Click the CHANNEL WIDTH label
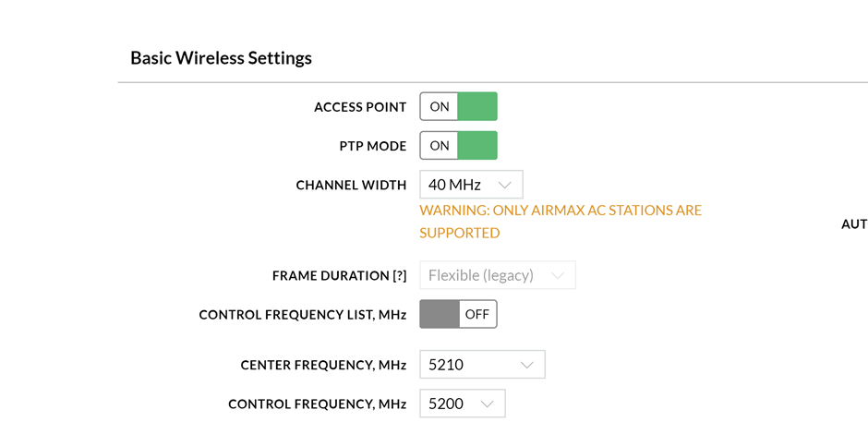 click(351, 186)
